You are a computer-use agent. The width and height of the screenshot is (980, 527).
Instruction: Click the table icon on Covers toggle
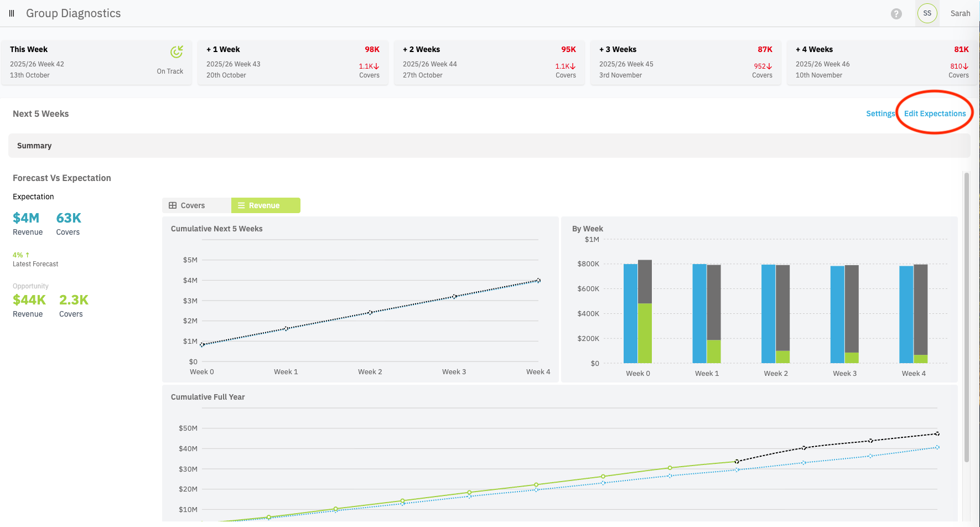(x=173, y=205)
